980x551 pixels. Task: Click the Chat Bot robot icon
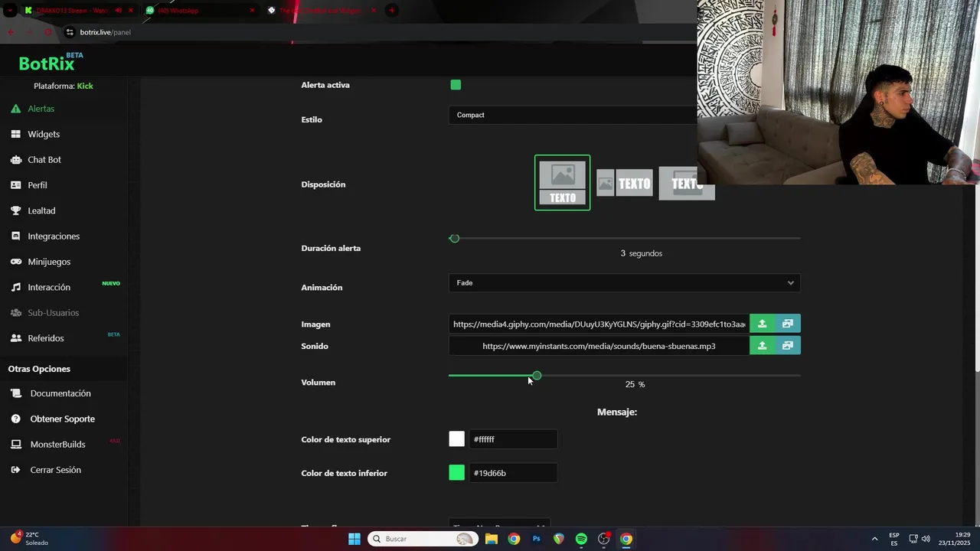click(15, 160)
